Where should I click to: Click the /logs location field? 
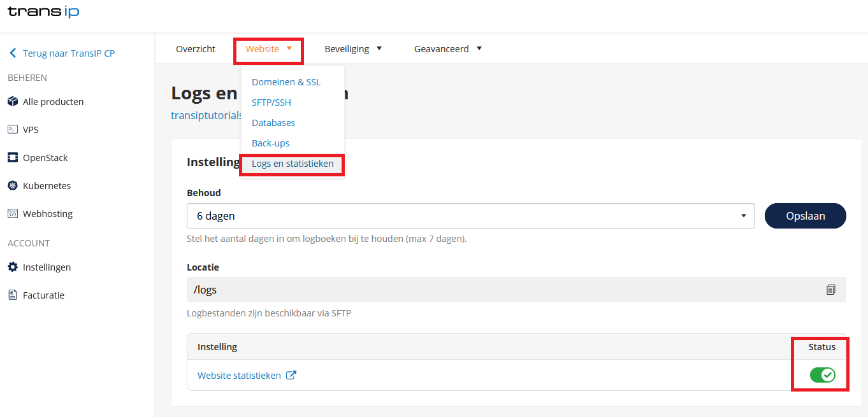coord(516,290)
